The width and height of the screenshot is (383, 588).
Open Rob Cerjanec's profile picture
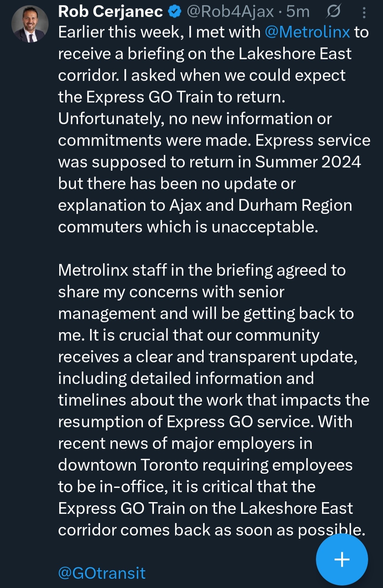(30, 24)
